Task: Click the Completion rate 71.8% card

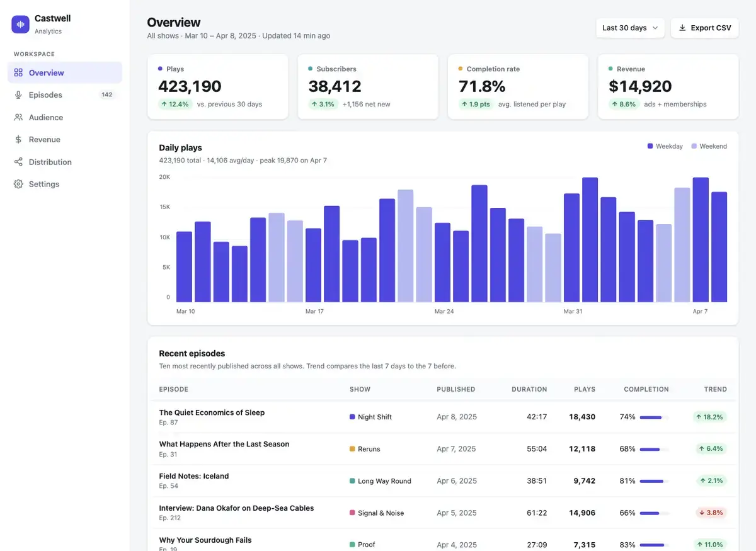Action: [x=518, y=87]
